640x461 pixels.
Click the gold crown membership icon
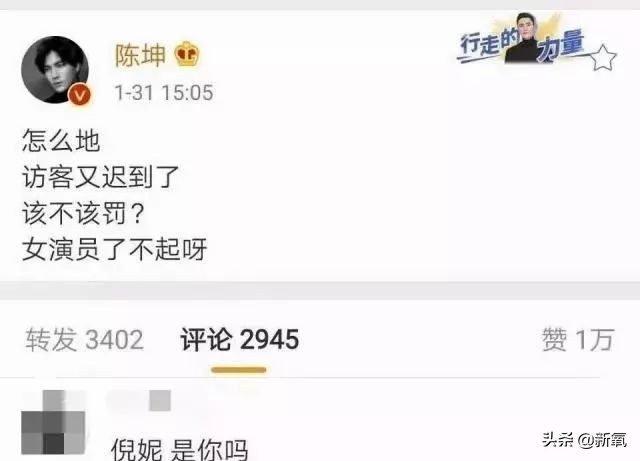[187, 55]
